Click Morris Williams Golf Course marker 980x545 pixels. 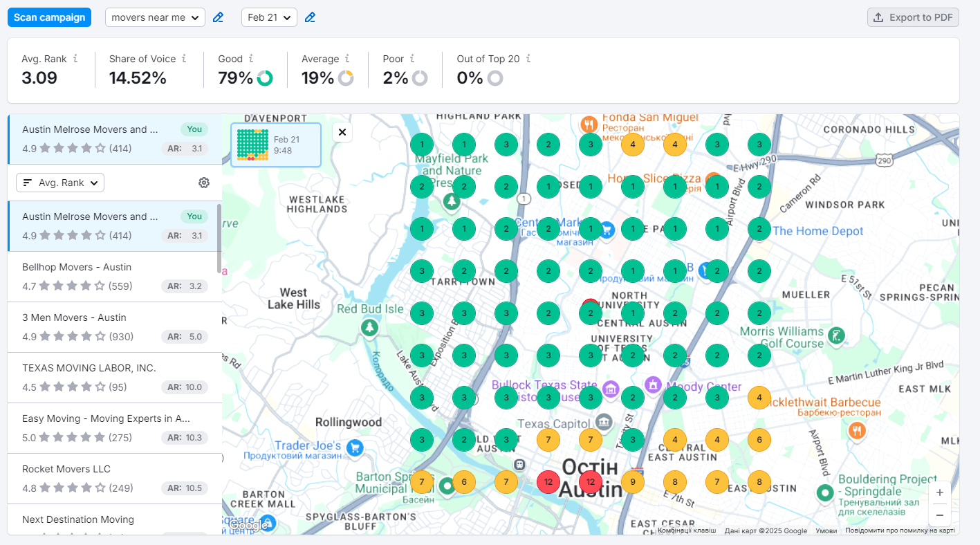(x=837, y=336)
